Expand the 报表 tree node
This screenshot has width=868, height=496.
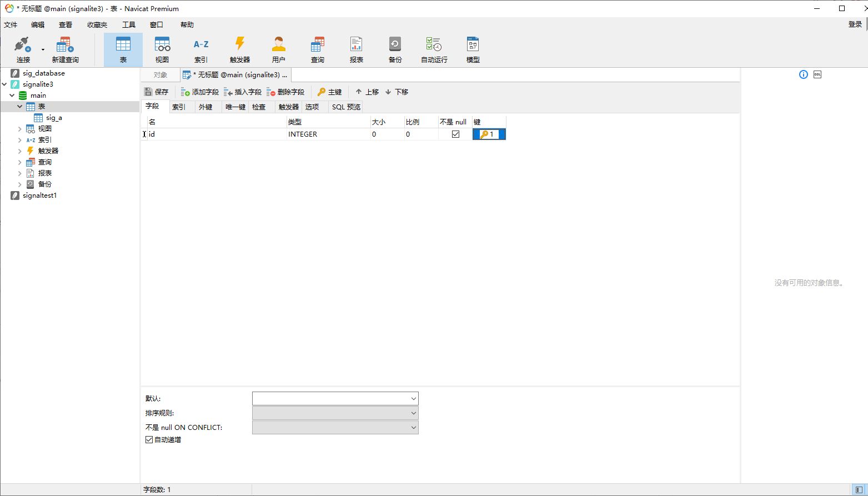tap(19, 173)
